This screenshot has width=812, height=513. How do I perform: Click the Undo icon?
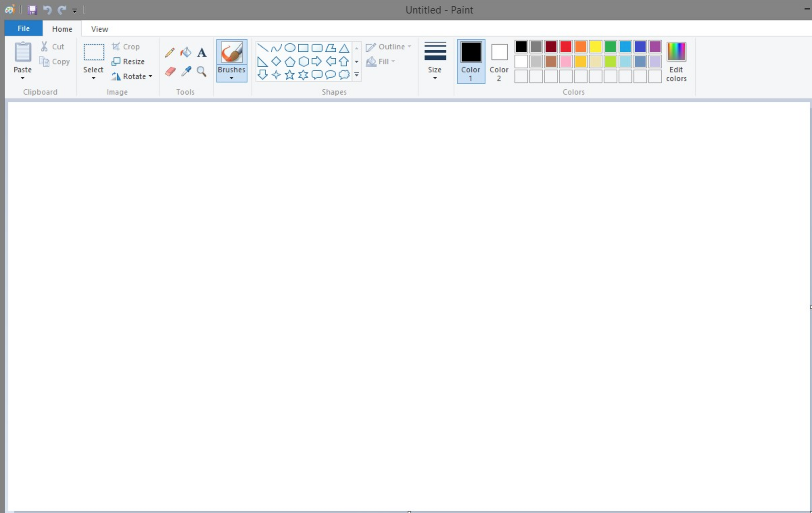(x=47, y=10)
